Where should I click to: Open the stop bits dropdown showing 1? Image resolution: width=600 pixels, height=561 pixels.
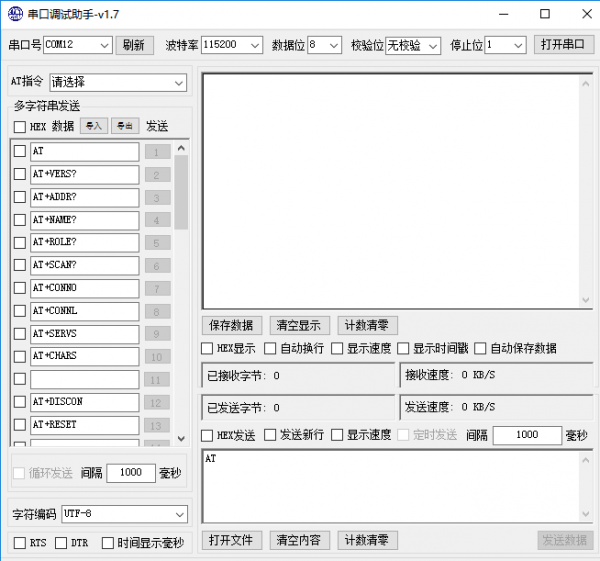click(505, 45)
